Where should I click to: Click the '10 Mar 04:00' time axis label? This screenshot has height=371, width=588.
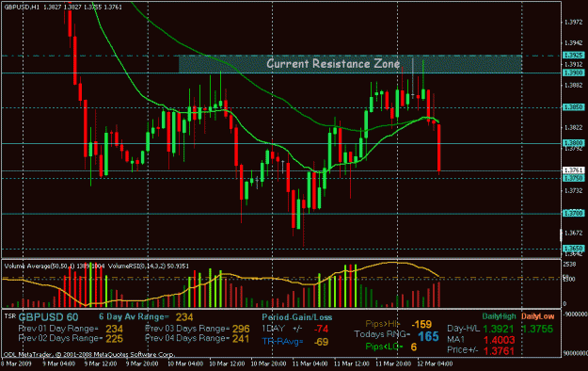(x=184, y=363)
